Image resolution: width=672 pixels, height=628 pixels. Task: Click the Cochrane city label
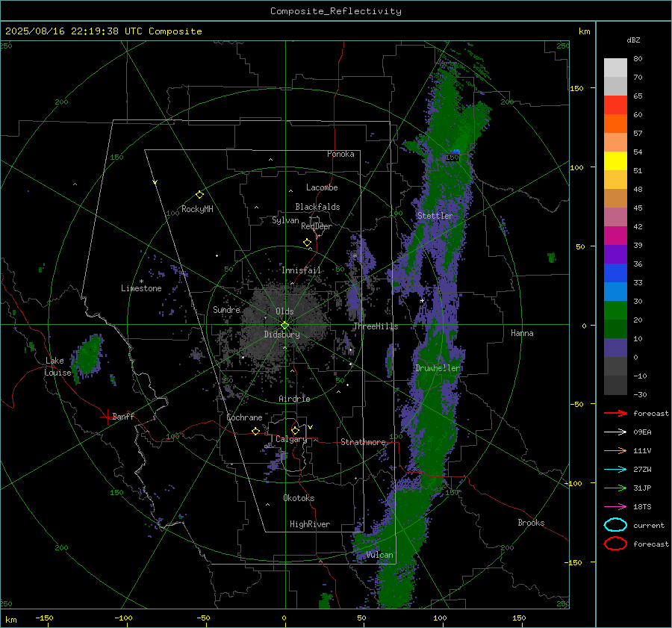[244, 417]
